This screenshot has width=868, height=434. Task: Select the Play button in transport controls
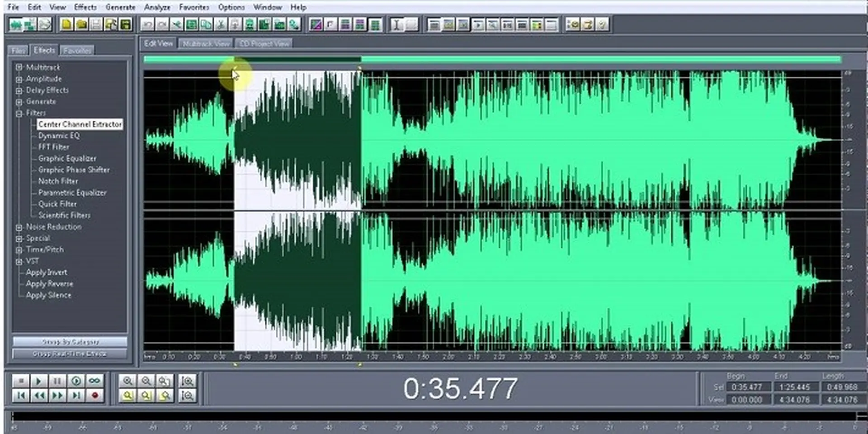tap(38, 381)
